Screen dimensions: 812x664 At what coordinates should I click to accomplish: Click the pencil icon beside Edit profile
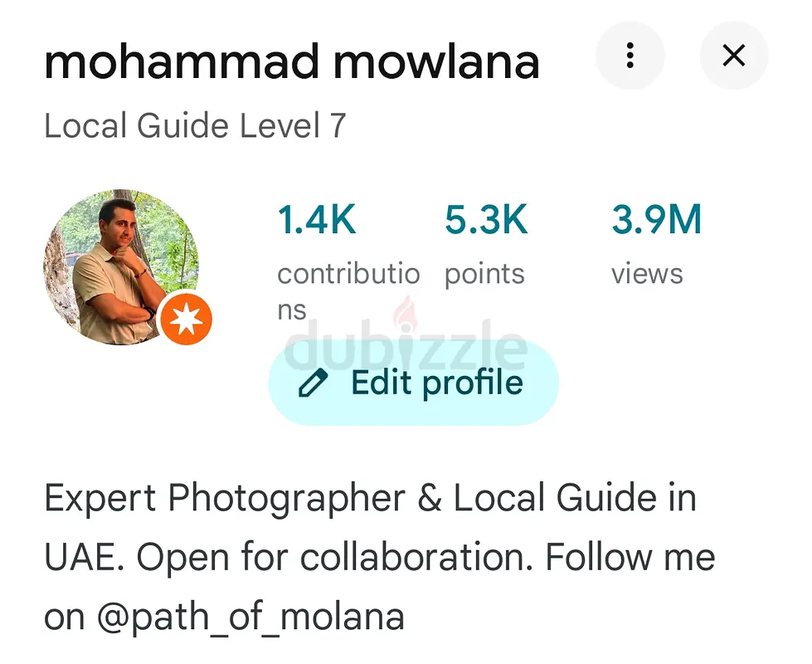coord(313,383)
